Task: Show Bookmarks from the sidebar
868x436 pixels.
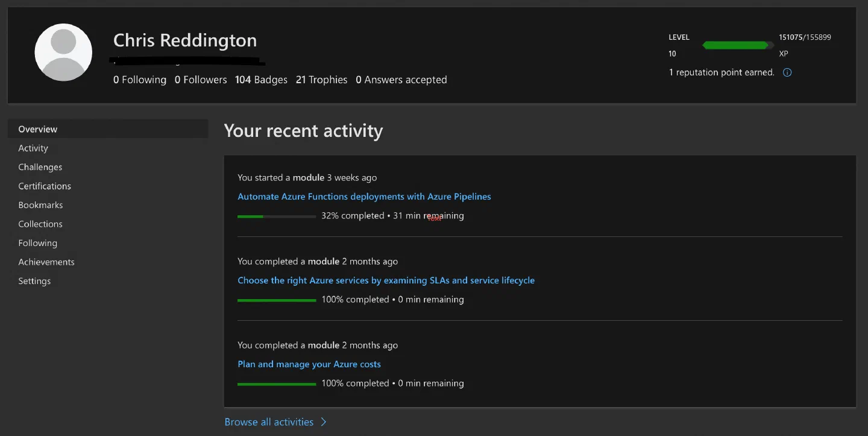Action: 40,205
